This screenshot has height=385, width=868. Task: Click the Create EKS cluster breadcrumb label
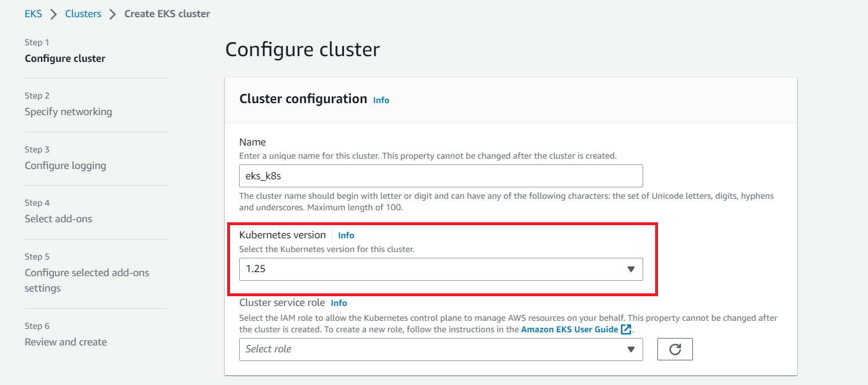click(x=167, y=13)
